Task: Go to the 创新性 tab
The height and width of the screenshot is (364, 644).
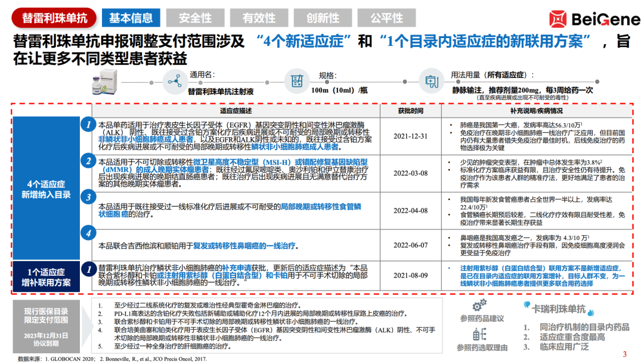Action: point(323,18)
